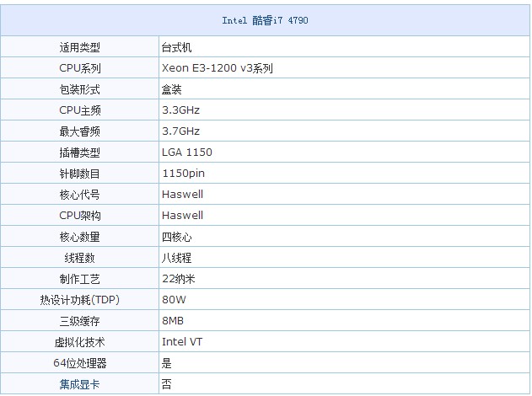
Task: Select the label 针脚数目
Action: [x=79, y=174]
